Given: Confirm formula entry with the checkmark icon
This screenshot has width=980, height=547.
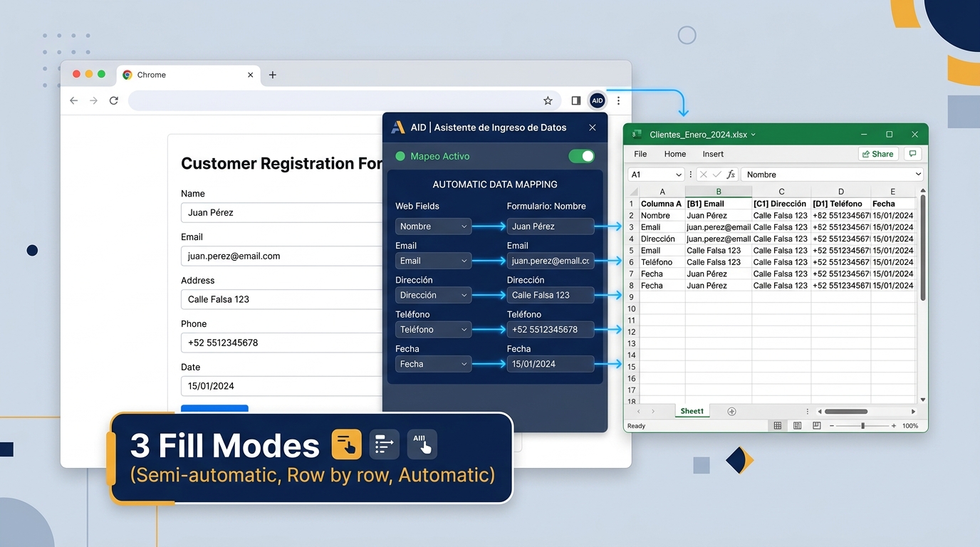Looking at the screenshot, I should click(716, 174).
